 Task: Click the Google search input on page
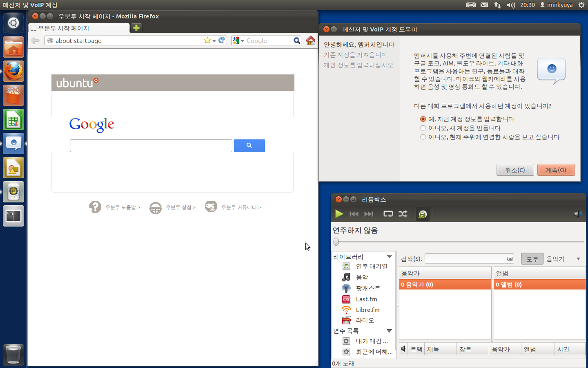click(151, 146)
